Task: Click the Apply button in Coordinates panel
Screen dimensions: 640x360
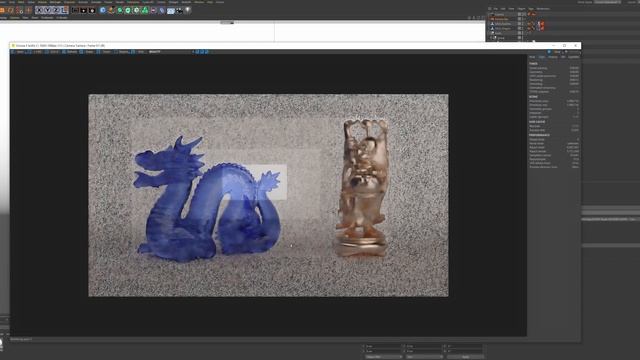Action: [x=465, y=357]
